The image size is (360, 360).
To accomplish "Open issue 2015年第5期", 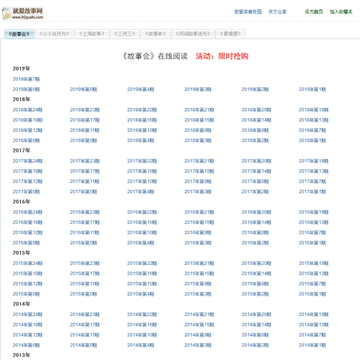I will click(83, 294).
